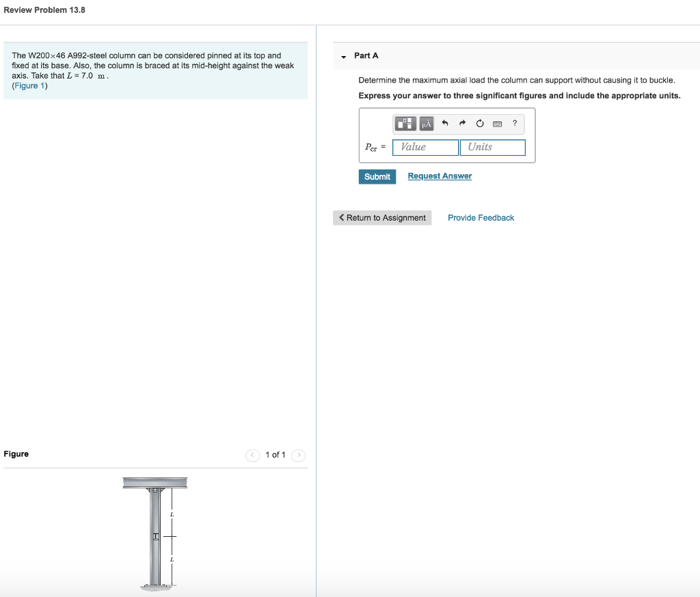Open the equation template editor icon

pos(406,124)
